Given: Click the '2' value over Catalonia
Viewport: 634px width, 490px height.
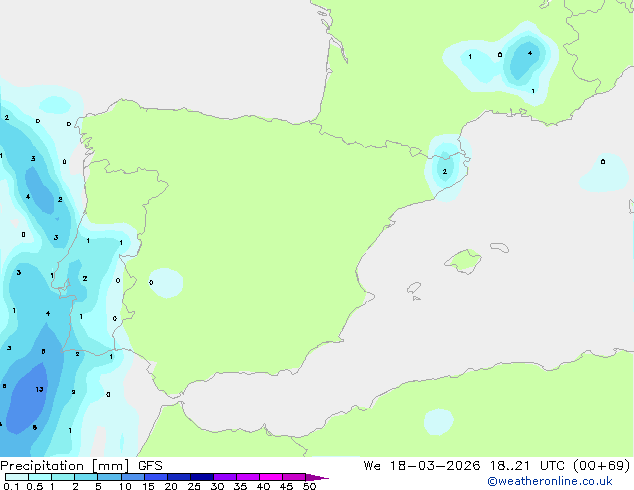Looking at the screenshot, I should point(444,171).
